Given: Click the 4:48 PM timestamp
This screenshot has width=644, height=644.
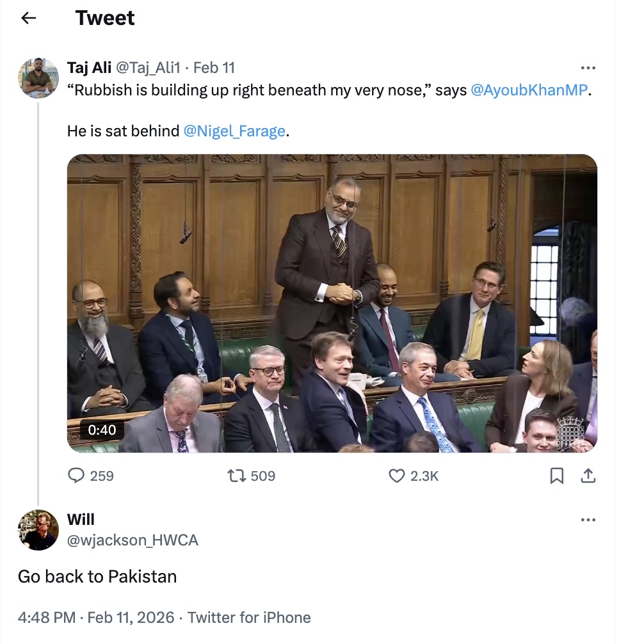Looking at the screenshot, I should click(46, 617).
